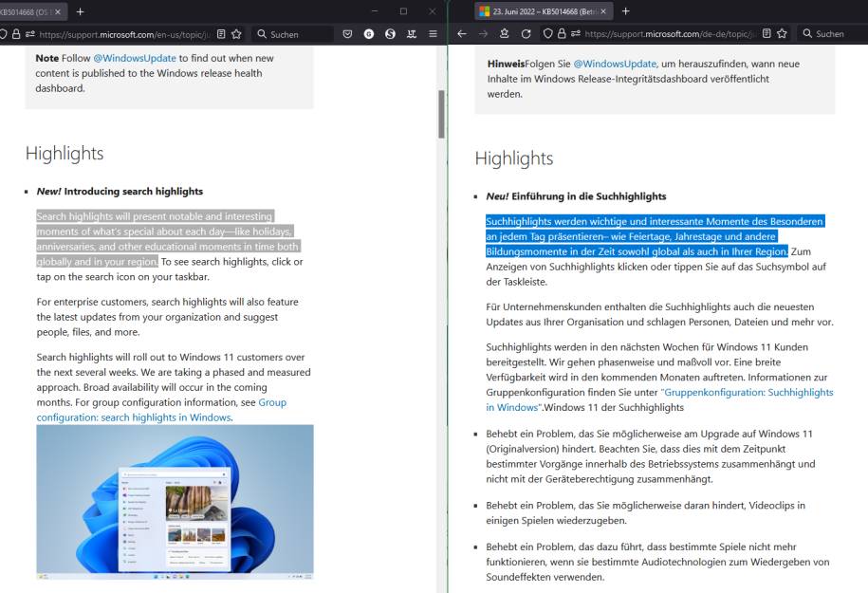Click the left page vertical scrollbar thumb

click(x=441, y=114)
